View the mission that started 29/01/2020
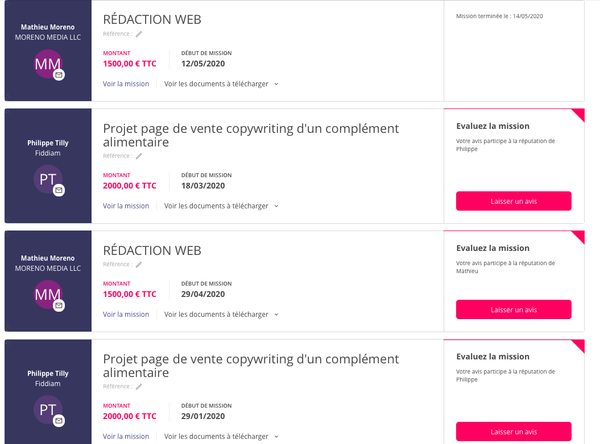 (x=126, y=436)
